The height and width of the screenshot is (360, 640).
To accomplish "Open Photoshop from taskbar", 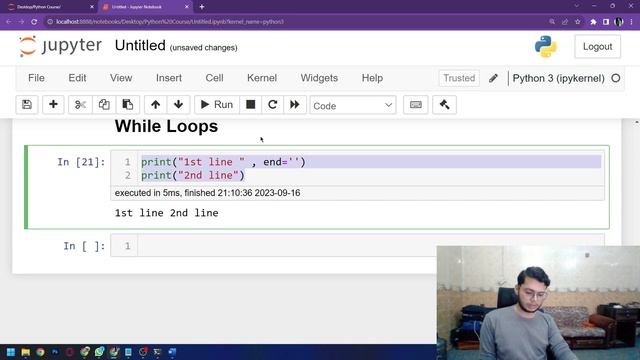I will point(55,352).
